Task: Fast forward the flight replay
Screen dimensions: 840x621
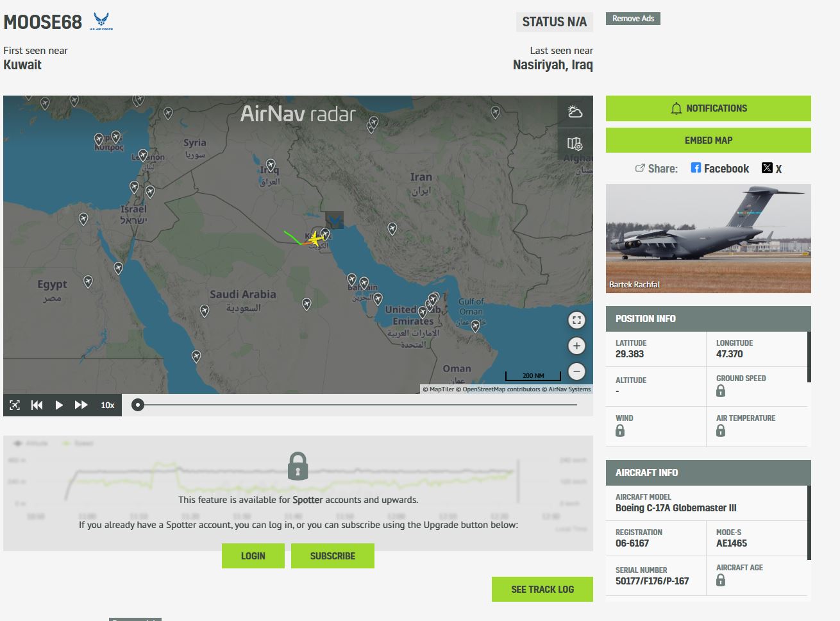Action: point(81,405)
